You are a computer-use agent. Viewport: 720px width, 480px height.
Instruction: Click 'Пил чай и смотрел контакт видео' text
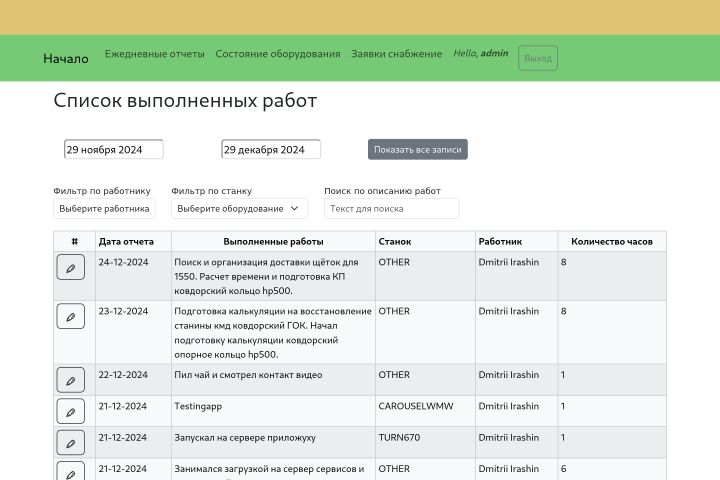pyautogui.click(x=248, y=375)
